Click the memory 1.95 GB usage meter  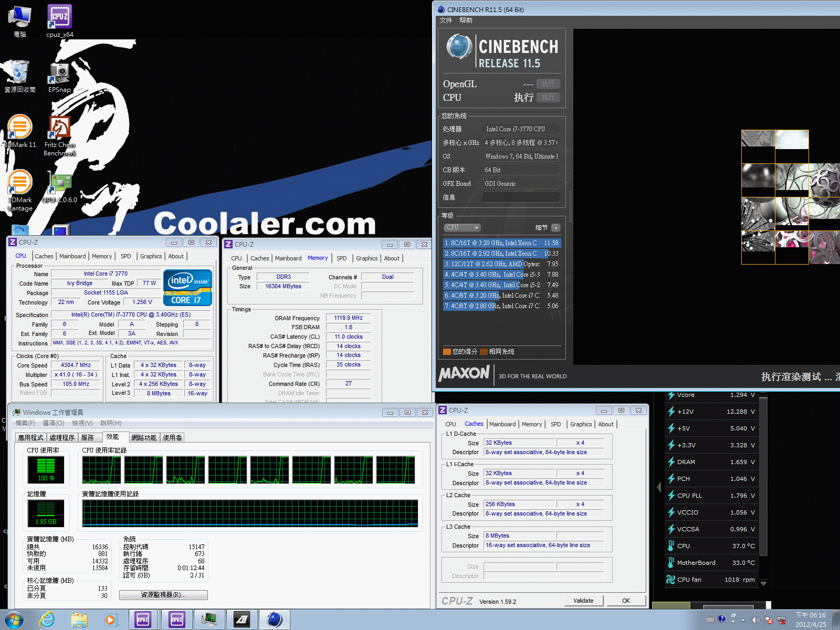(46, 513)
